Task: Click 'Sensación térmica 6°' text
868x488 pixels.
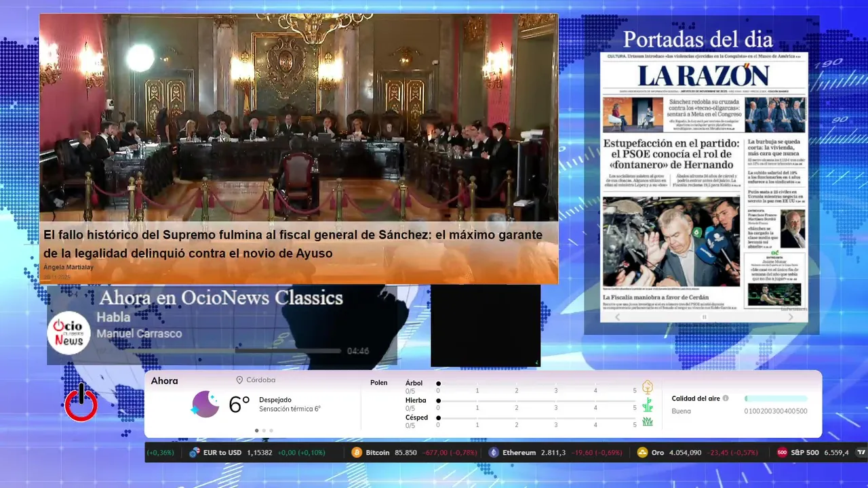Action: [290, 409]
